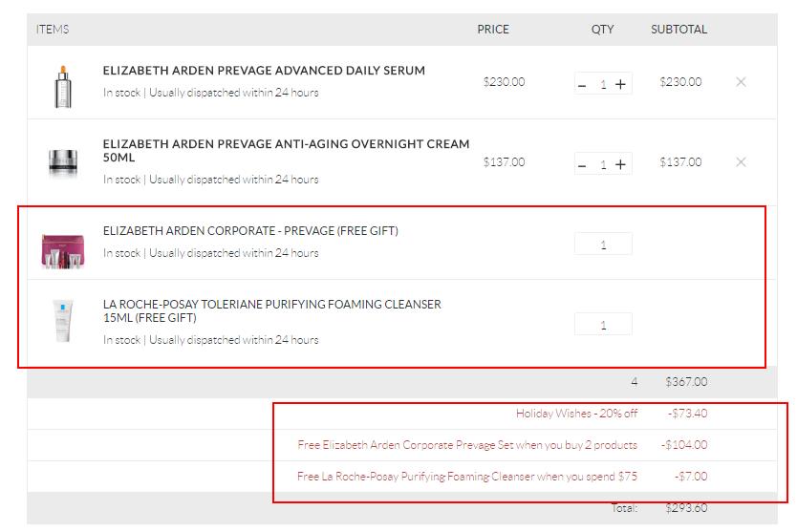
Task: Open Elizabeth Arden Corporate Prevage gift image
Action: [x=63, y=251]
